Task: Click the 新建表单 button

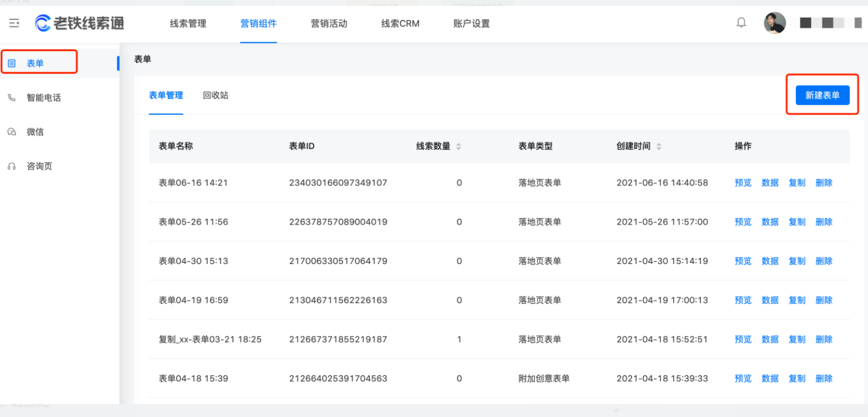Action: pyautogui.click(x=823, y=94)
